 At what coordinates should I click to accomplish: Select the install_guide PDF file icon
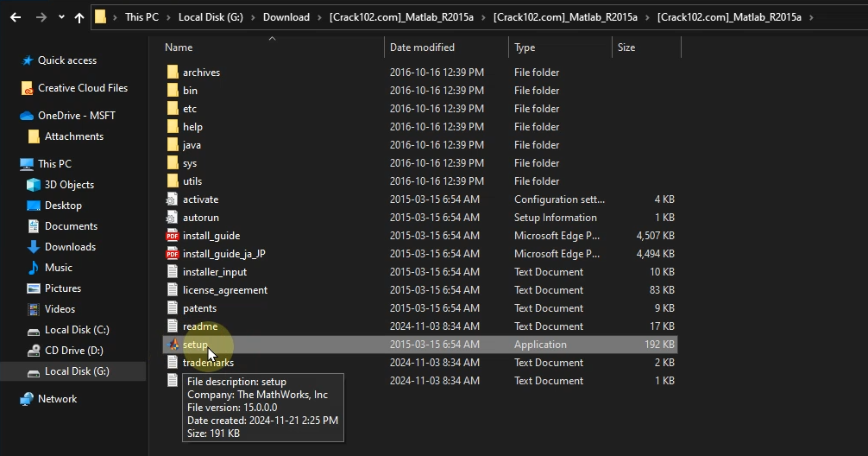point(173,236)
